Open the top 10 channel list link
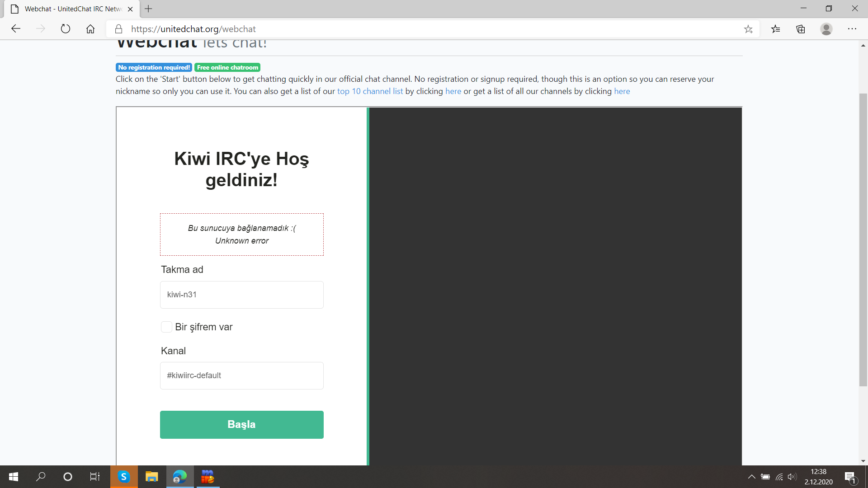Image resolution: width=868 pixels, height=488 pixels. (370, 91)
